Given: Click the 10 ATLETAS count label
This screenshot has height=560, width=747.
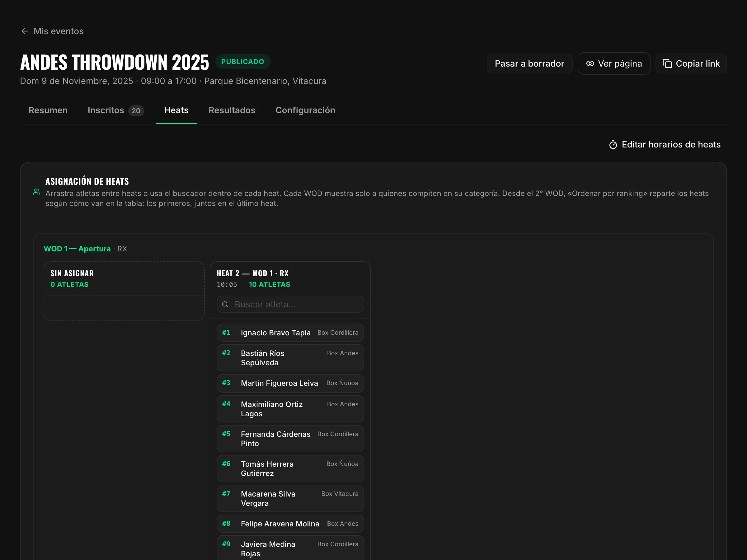Looking at the screenshot, I should click(x=270, y=285).
